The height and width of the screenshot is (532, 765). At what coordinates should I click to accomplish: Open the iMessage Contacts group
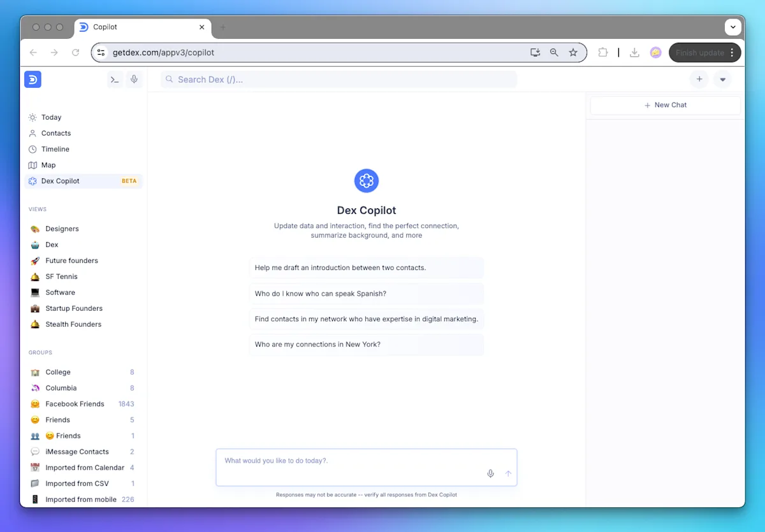tap(84, 452)
